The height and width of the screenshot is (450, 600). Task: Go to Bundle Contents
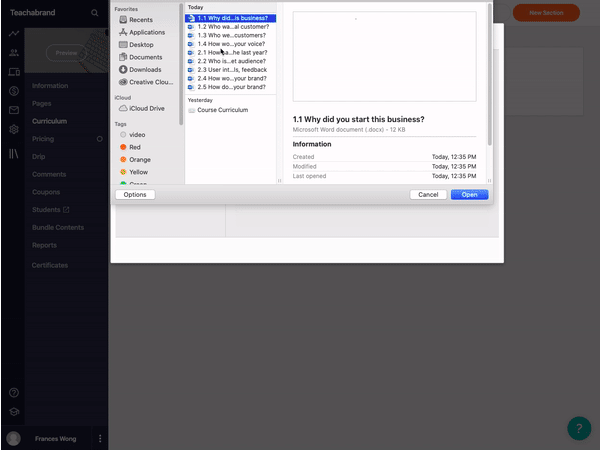[x=58, y=227]
